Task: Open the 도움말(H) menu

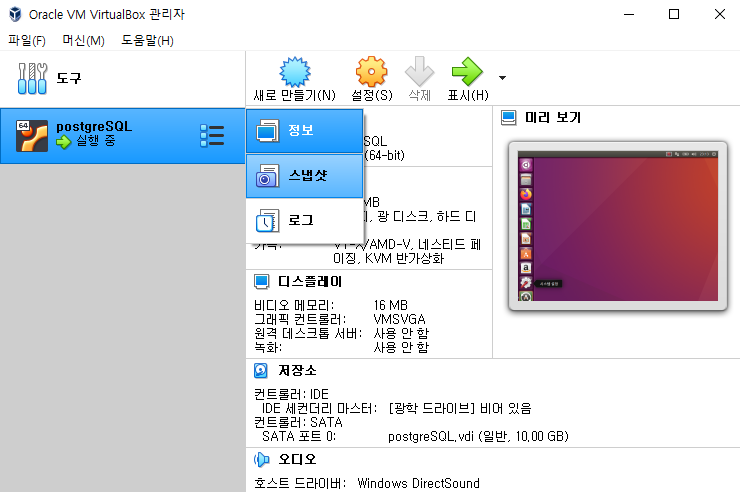Action: (x=147, y=41)
